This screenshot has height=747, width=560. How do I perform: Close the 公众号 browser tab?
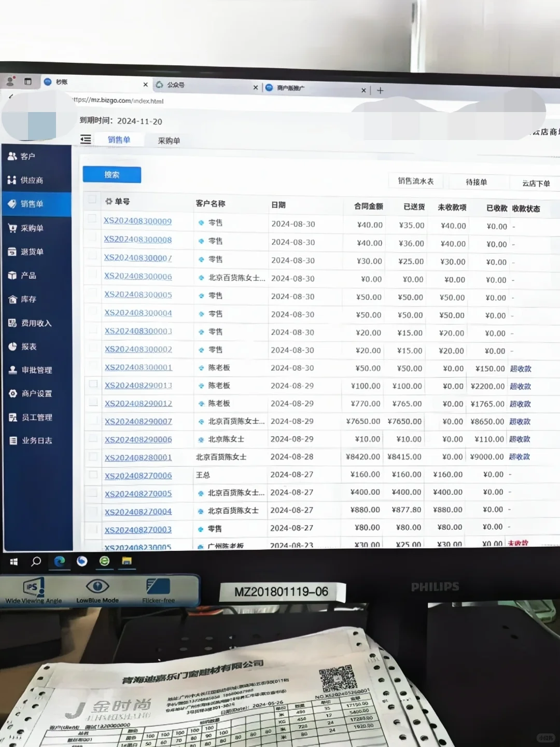tap(256, 88)
